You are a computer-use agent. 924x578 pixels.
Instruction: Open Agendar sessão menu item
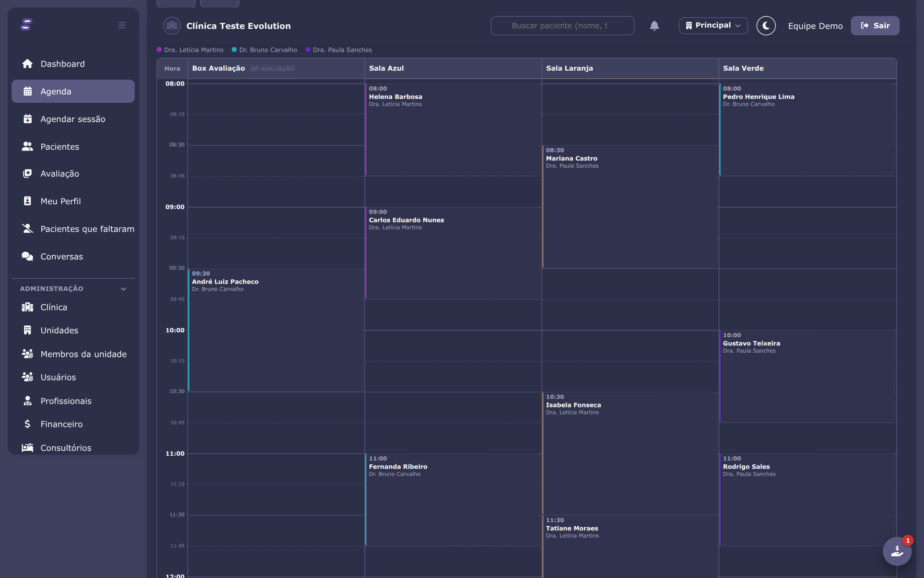pos(73,119)
